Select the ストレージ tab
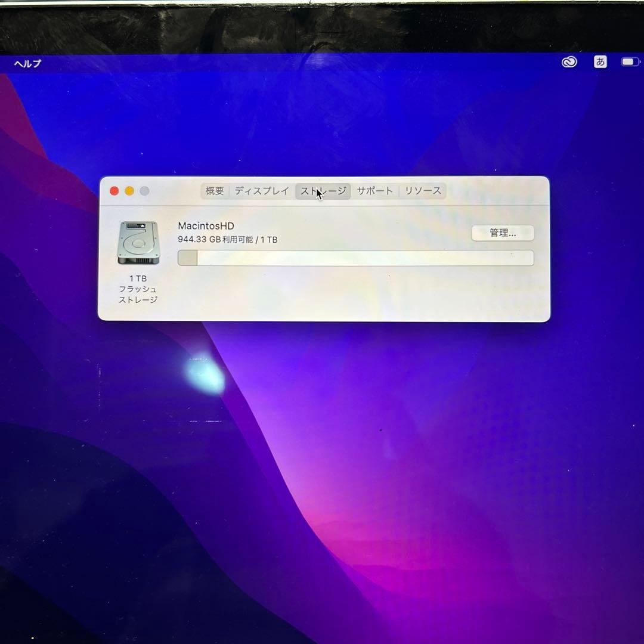This screenshot has height=644, width=644. (x=323, y=191)
